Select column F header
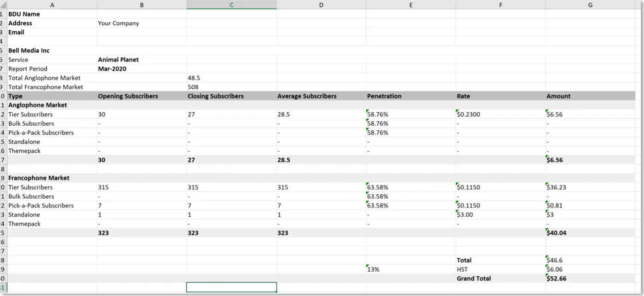 pos(500,5)
